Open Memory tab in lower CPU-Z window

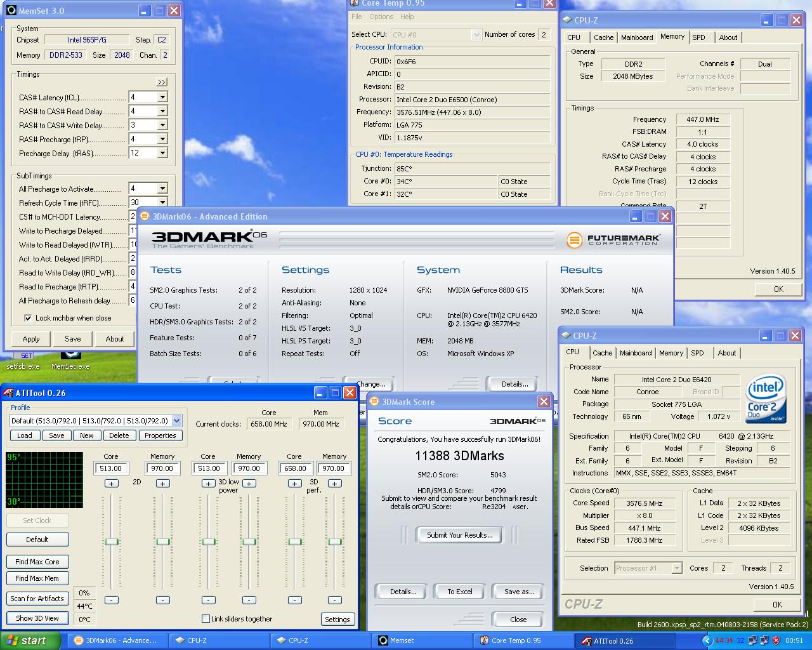[x=671, y=353]
